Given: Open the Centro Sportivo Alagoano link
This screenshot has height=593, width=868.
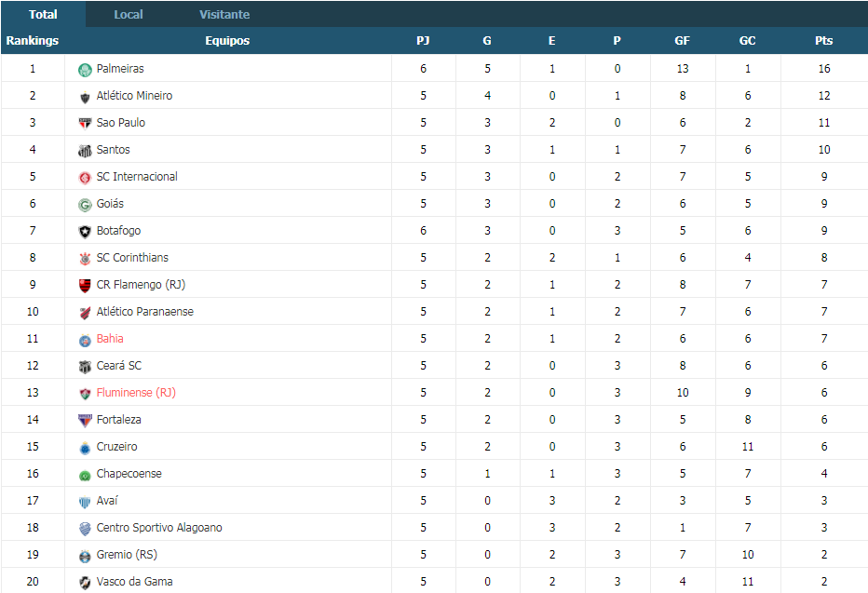Looking at the screenshot, I should tap(159, 528).
